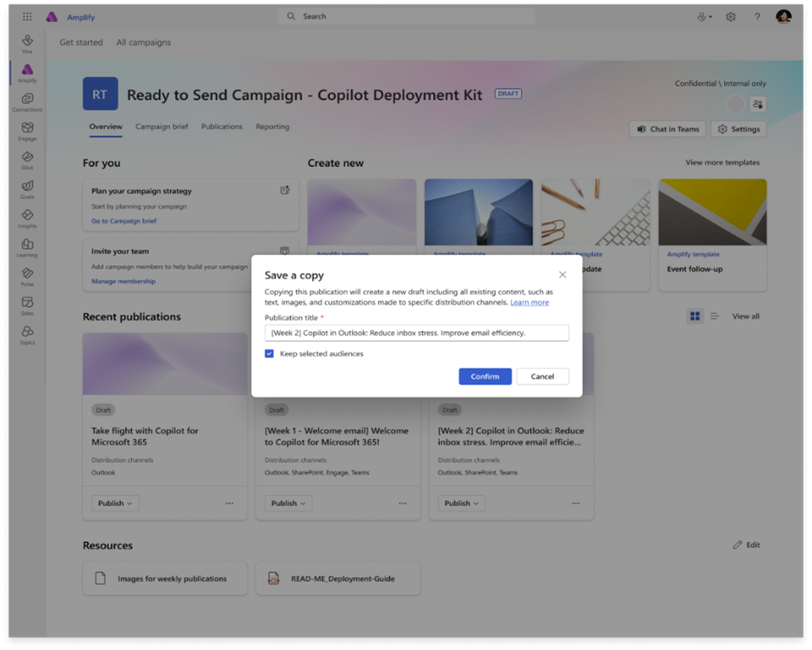Open more options for Week 1 Welcome card
The height and width of the screenshot is (650, 812).
[x=402, y=503]
